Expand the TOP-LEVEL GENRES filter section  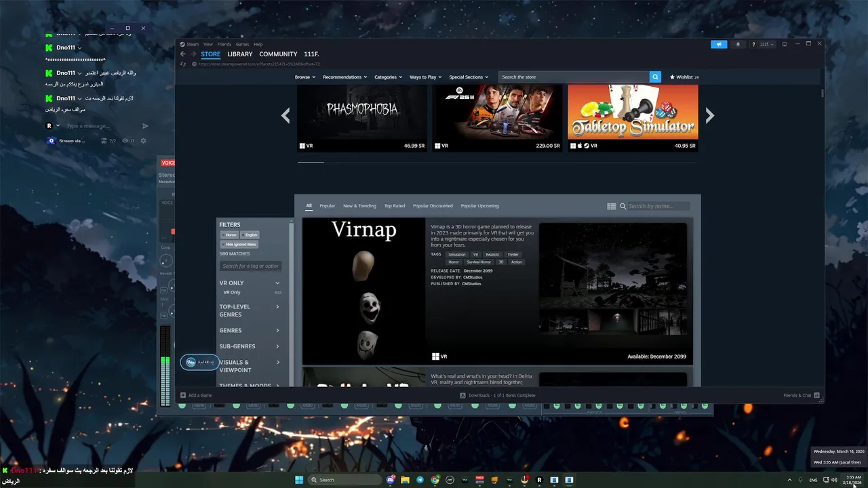point(277,307)
